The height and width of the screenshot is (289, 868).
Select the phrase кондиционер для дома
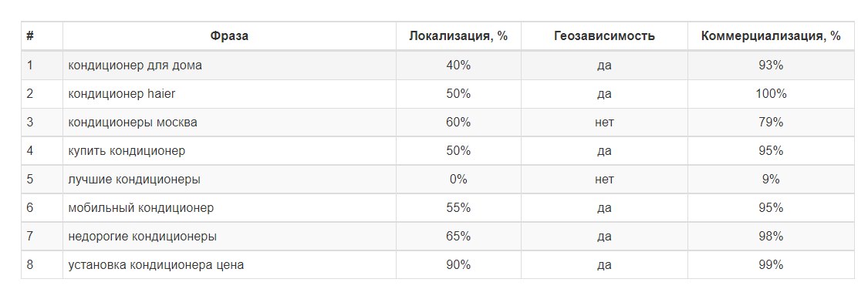click(x=135, y=66)
